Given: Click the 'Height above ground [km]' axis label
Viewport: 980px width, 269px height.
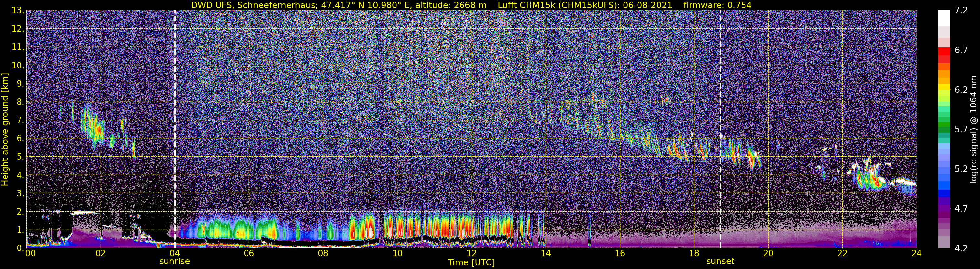Looking at the screenshot, I should tap(5, 129).
